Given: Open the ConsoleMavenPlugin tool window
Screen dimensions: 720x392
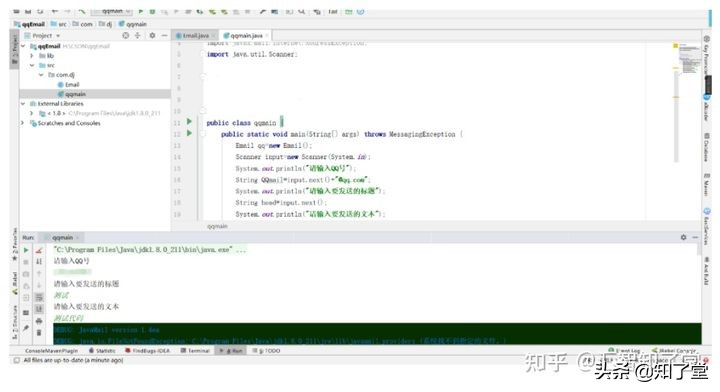Looking at the screenshot, I should (x=51, y=351).
